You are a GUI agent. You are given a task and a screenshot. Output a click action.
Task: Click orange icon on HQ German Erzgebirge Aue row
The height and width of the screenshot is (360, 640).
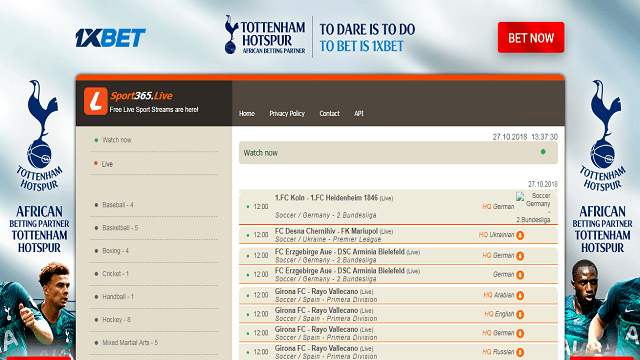pos(520,256)
